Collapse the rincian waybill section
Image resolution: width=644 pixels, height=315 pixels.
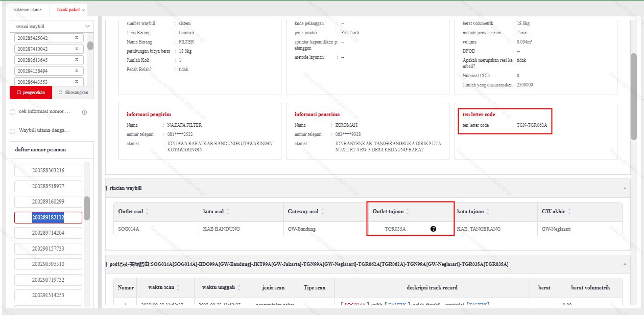[x=624, y=188]
